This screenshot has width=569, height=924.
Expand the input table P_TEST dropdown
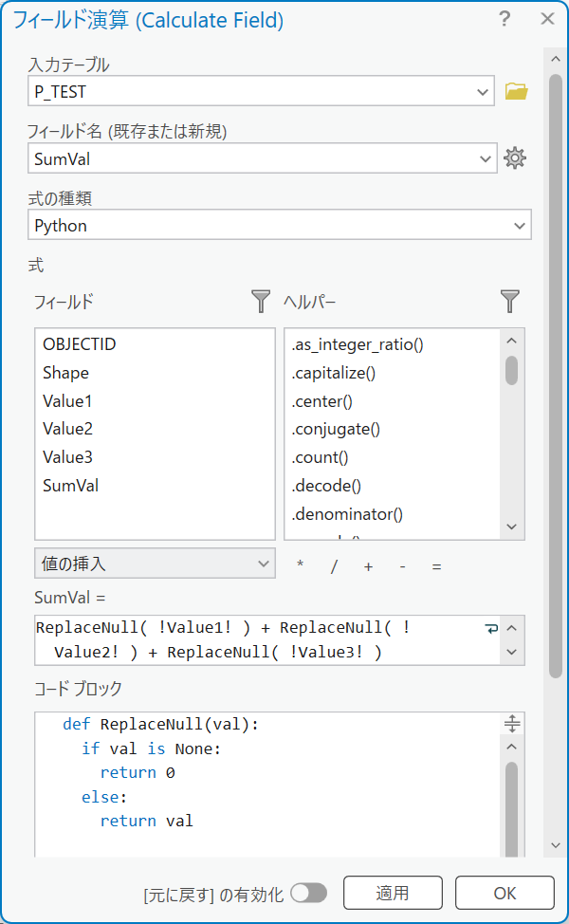481,91
